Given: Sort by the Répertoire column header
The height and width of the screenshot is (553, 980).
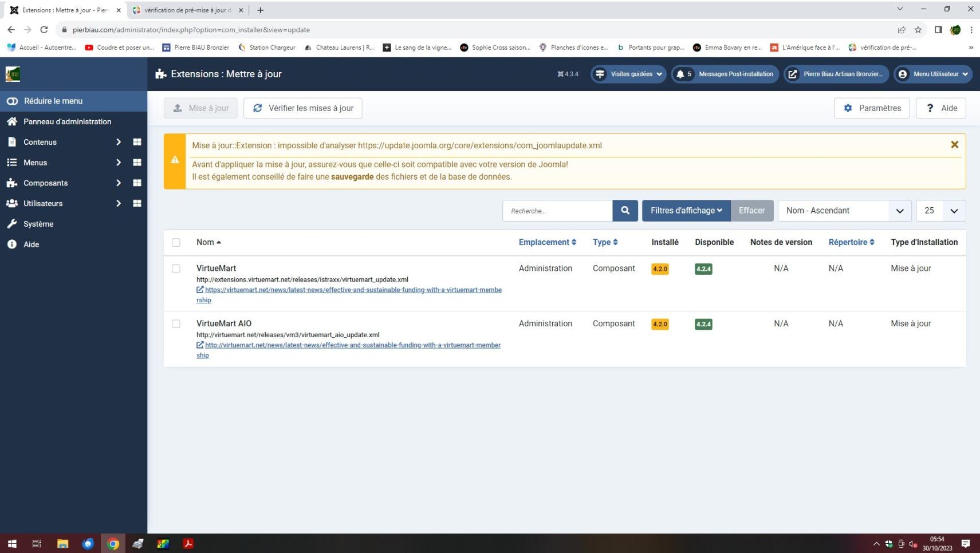Looking at the screenshot, I should (852, 242).
